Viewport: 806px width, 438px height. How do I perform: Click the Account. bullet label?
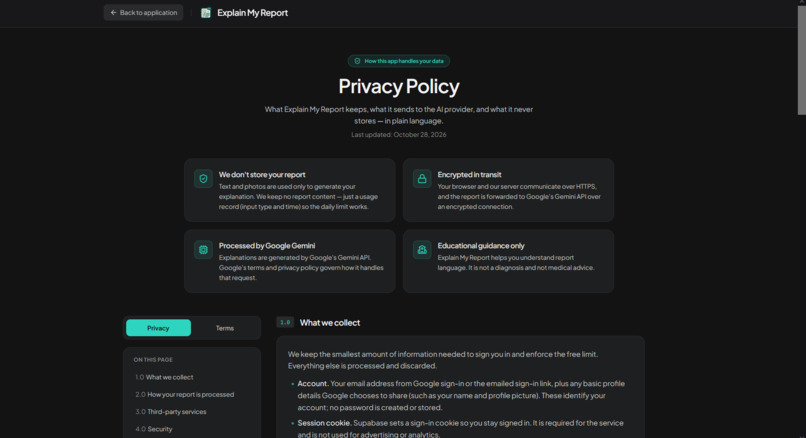tap(313, 384)
